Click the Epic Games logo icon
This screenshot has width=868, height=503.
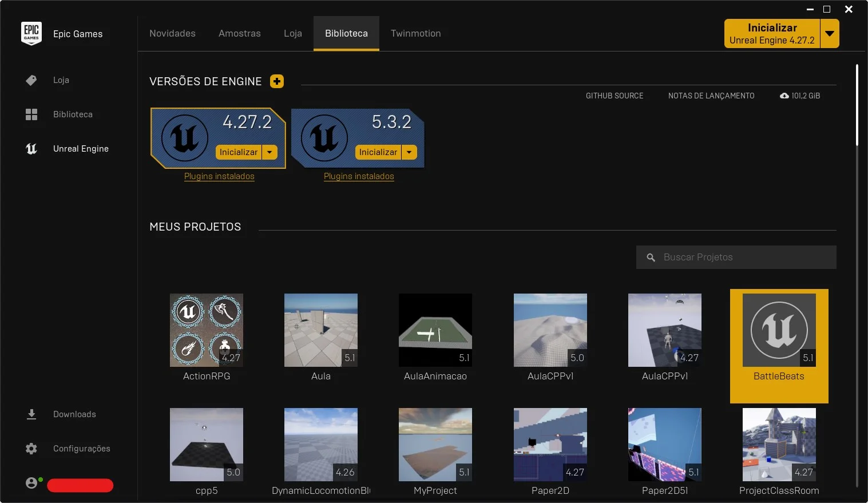tap(31, 34)
